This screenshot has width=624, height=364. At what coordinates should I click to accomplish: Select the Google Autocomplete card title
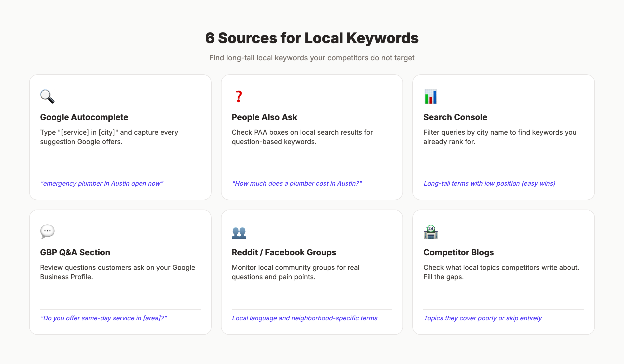click(84, 117)
